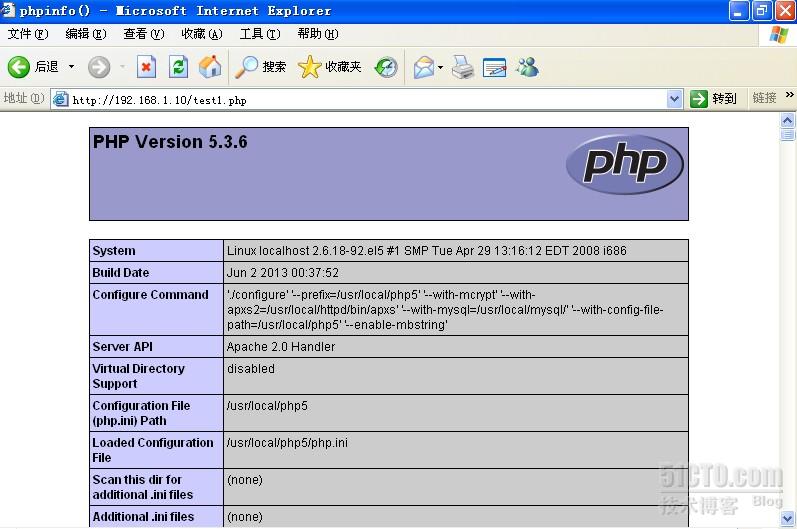Image resolution: width=797 pixels, height=529 pixels.
Task: Open the 文件(F) menu
Action: click(x=28, y=34)
